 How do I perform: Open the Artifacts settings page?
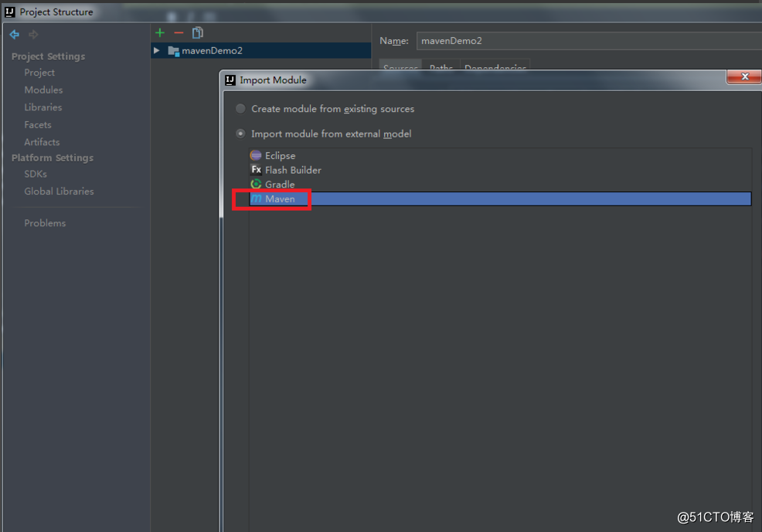[x=42, y=142]
